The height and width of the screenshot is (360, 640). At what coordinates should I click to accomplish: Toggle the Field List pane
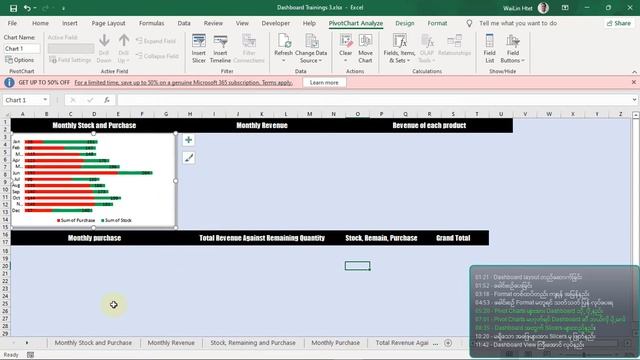[489, 48]
